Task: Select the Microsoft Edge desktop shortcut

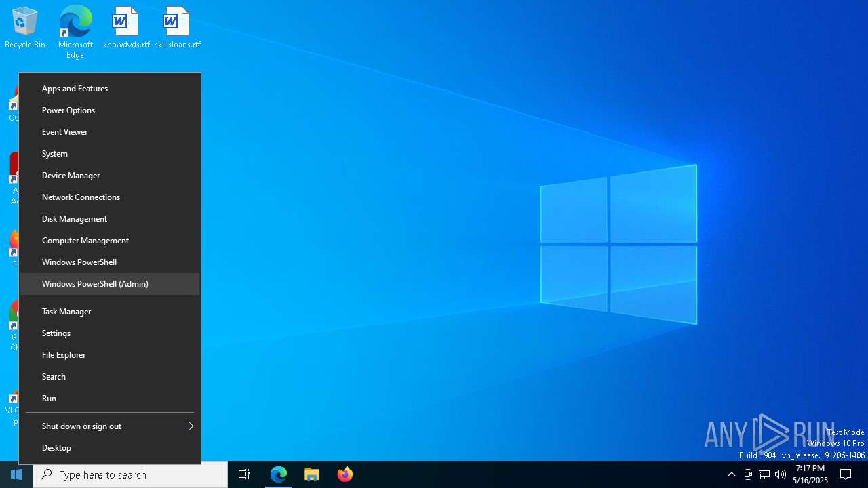Action: (75, 32)
